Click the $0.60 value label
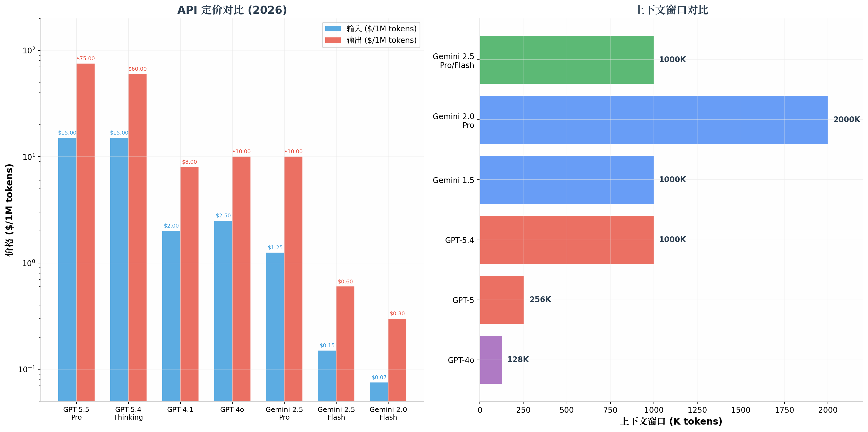This screenshot has height=432, width=868. click(345, 281)
